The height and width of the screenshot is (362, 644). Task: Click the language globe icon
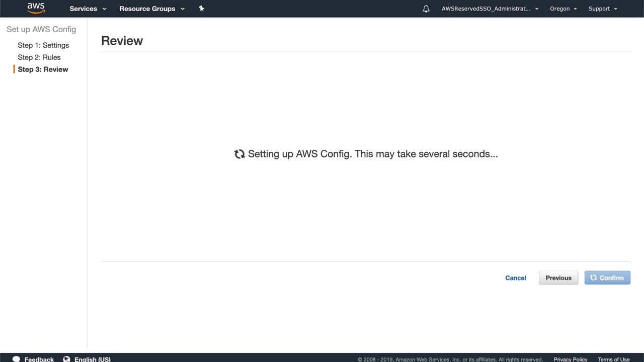pos(66,359)
